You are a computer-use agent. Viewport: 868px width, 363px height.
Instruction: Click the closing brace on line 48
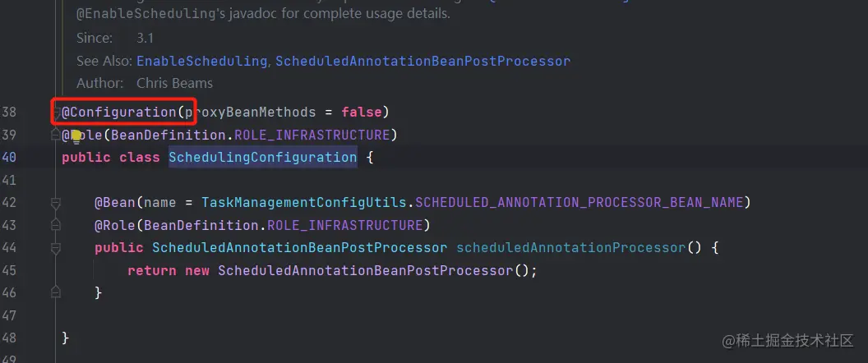(66, 338)
